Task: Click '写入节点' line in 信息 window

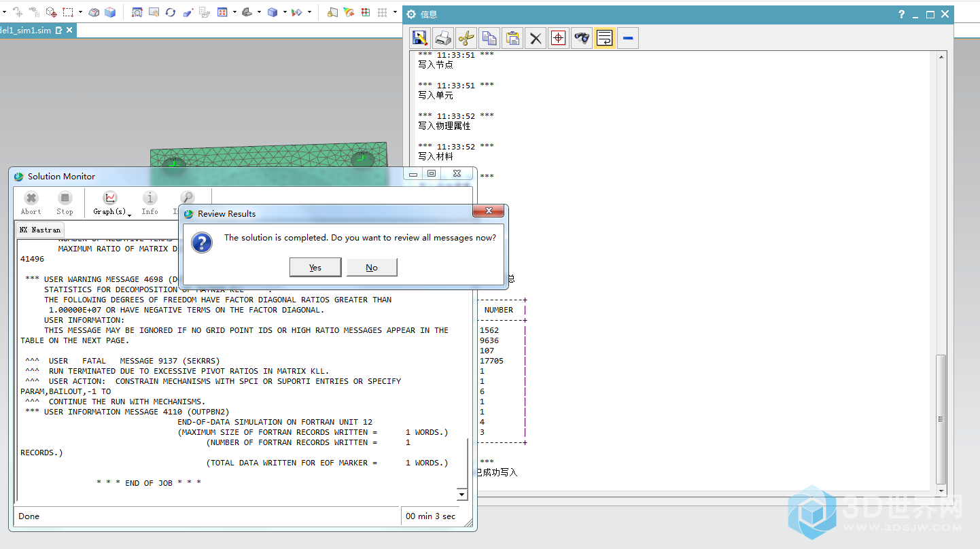Action: pyautogui.click(x=436, y=65)
